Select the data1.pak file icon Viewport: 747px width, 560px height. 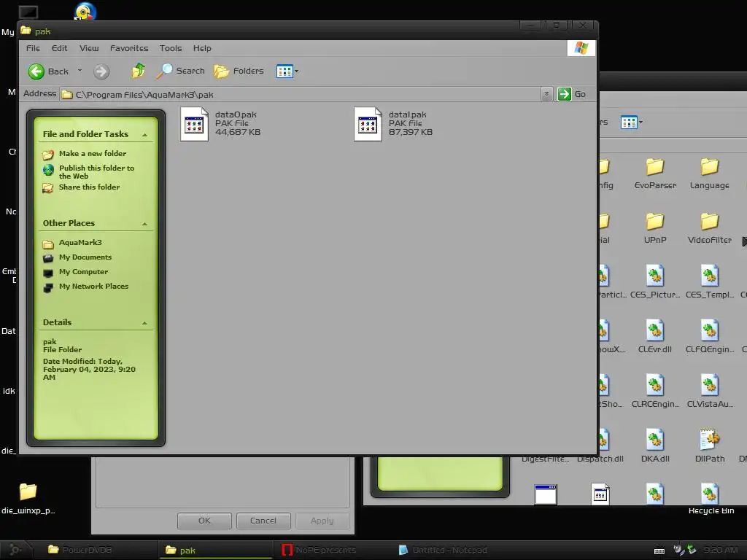click(368, 124)
